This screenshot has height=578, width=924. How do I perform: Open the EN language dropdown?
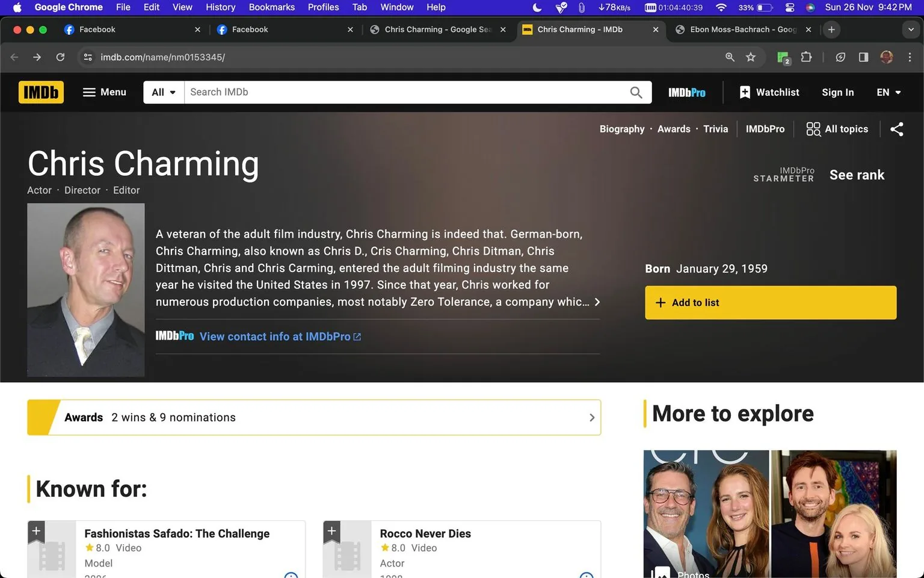[889, 92]
